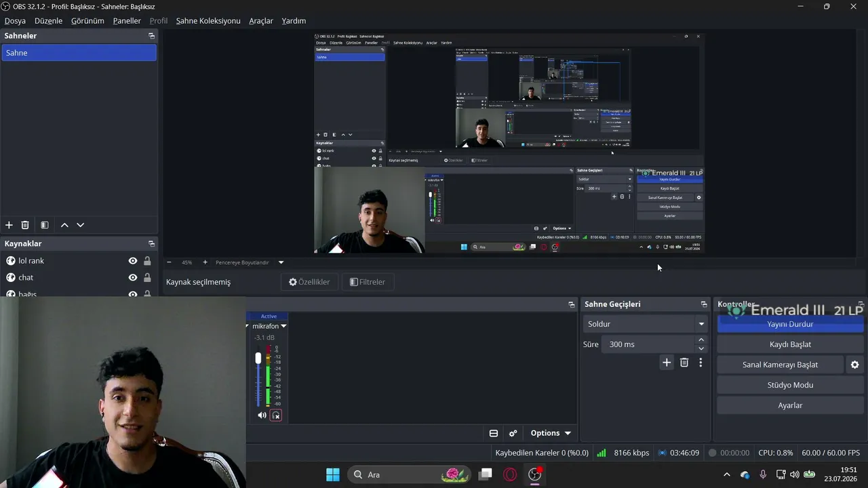Viewport: 868px width, 488px height.
Task: Open the Soldur transition dropdown
Action: point(646,324)
